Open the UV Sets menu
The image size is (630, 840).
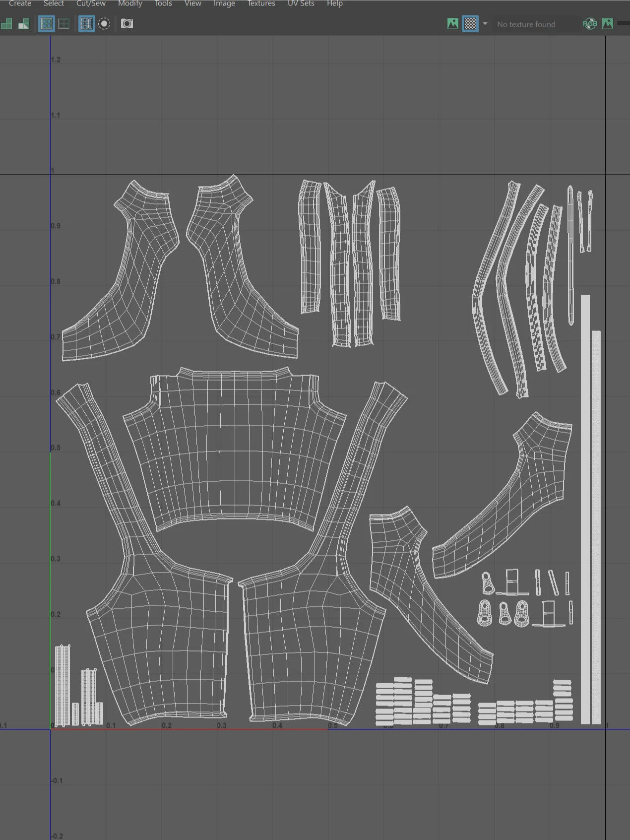click(301, 3)
